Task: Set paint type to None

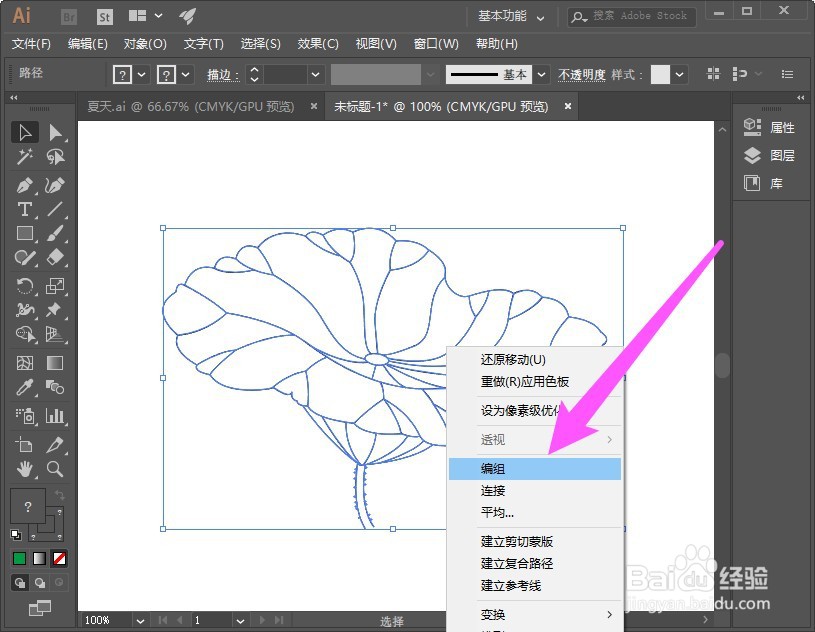Action: [59, 559]
